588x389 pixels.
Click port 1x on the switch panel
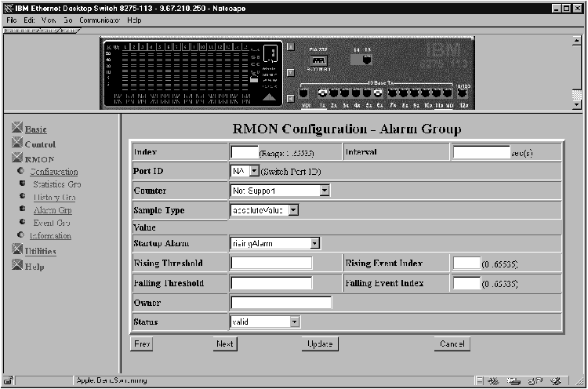(322, 93)
